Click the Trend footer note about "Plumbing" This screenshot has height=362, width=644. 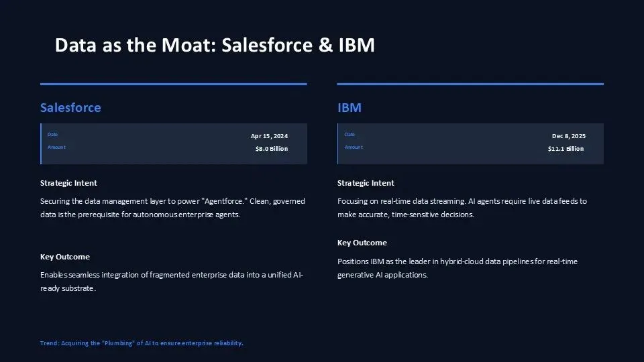[142, 343]
